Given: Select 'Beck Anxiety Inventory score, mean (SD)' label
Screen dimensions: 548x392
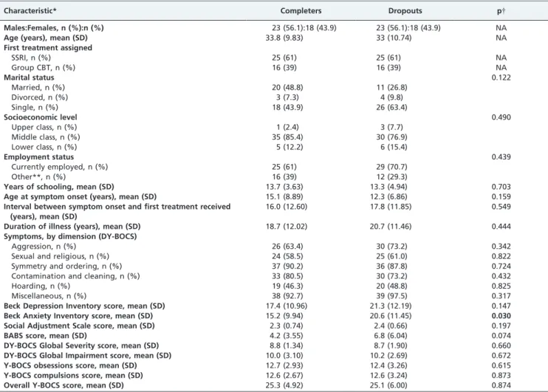Looking at the screenshot, I should click(x=78, y=316).
